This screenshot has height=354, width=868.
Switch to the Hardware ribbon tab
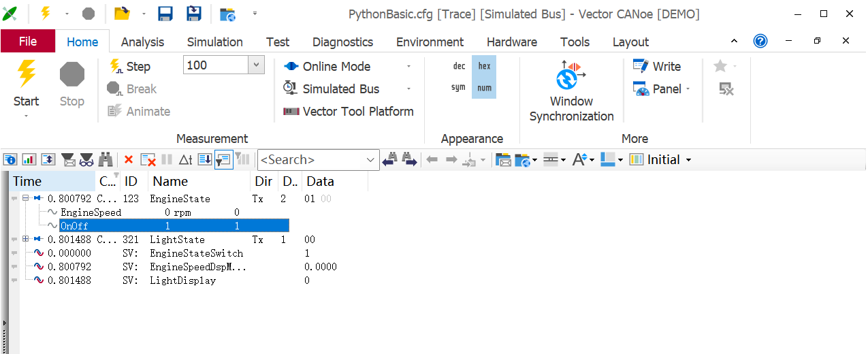coord(512,42)
